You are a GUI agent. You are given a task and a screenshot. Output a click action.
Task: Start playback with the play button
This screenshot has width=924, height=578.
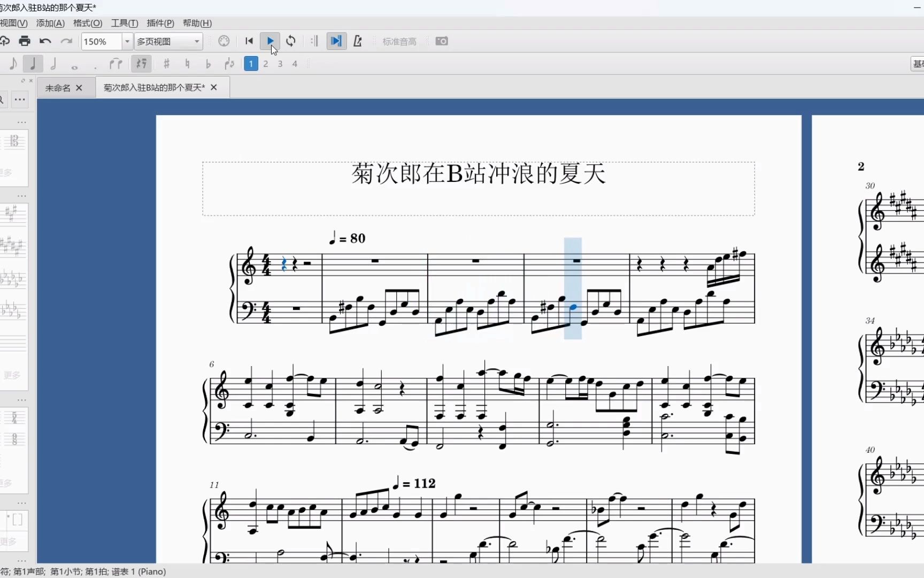coord(270,41)
